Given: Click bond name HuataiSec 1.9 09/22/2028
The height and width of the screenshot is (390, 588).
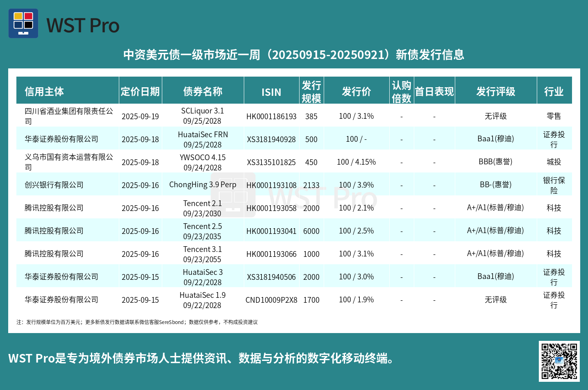Looking at the screenshot, I should 202,300.
